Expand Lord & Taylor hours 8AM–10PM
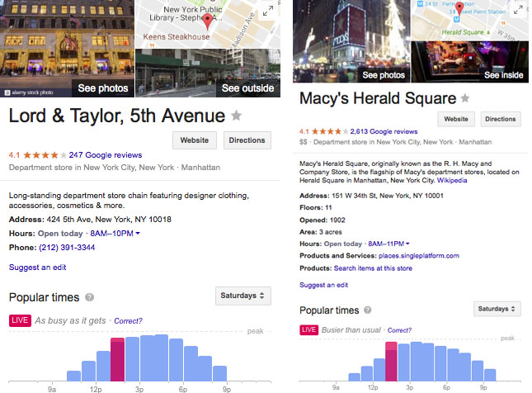 pyautogui.click(x=115, y=234)
